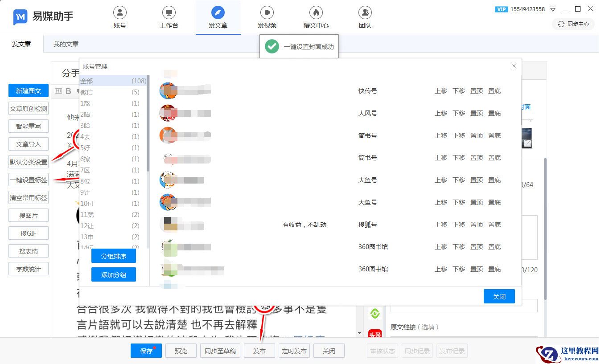Select the 2唔 group
The image size is (601, 364).
coord(113,115)
